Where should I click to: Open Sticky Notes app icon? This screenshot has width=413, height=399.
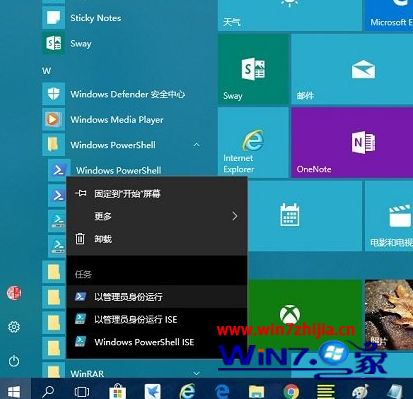(x=53, y=17)
